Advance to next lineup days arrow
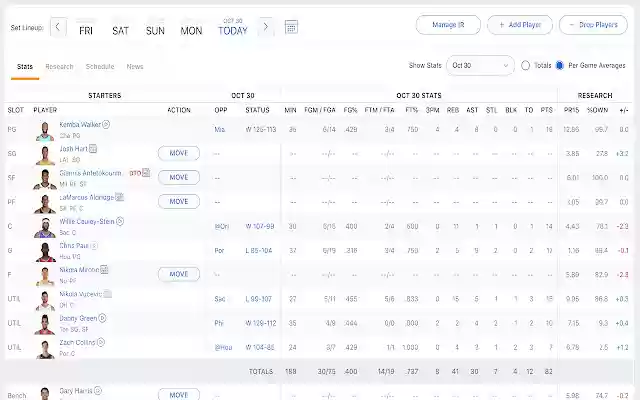 tap(266, 27)
